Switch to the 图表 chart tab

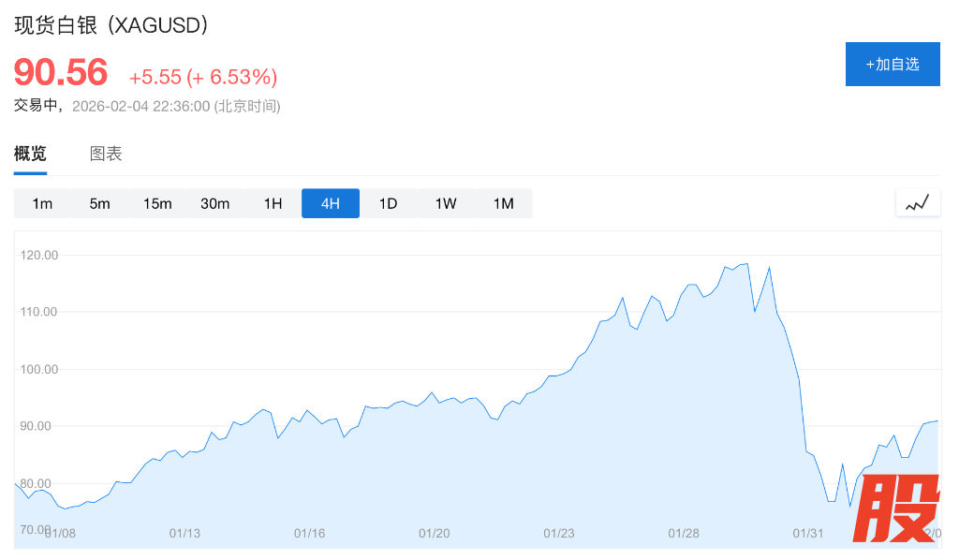coord(106,155)
